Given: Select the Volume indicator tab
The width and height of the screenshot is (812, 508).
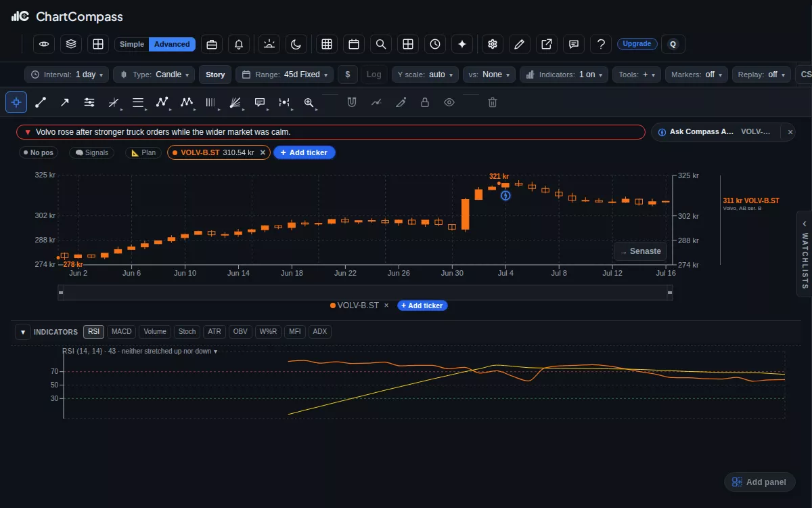Looking at the screenshot, I should click(x=155, y=332).
